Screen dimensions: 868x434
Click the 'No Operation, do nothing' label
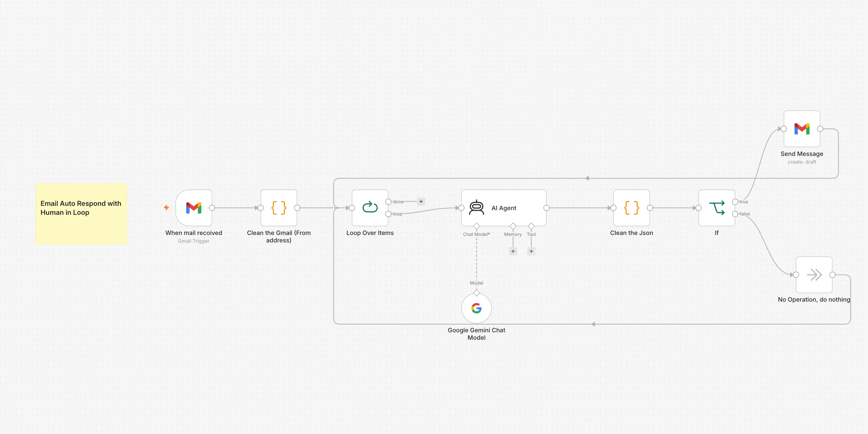pyautogui.click(x=814, y=299)
